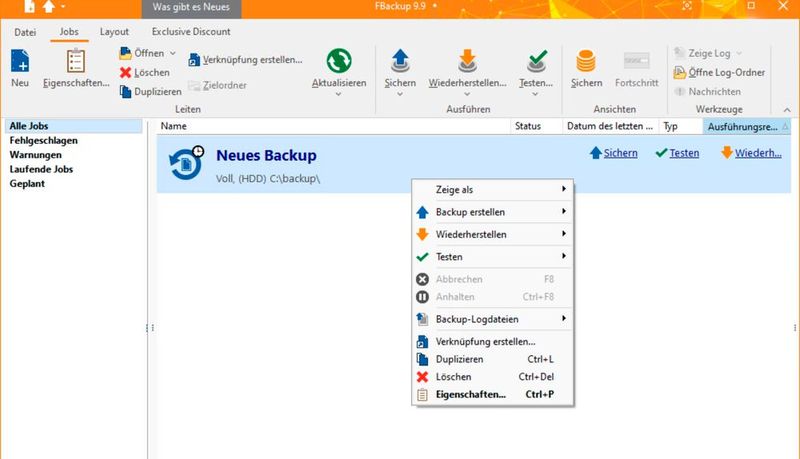This screenshot has height=459, width=800.
Task: Delete job with ribbon Löschen red X
Action: pyautogui.click(x=126, y=72)
